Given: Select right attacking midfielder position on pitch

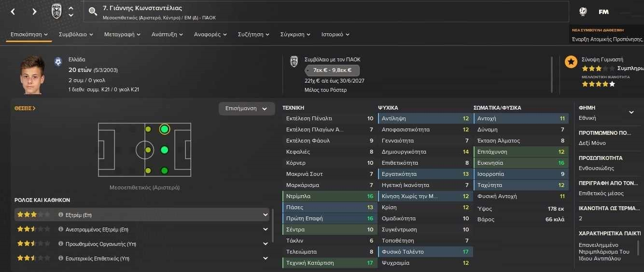Looking at the screenshot, I should pyautogui.click(x=165, y=171).
